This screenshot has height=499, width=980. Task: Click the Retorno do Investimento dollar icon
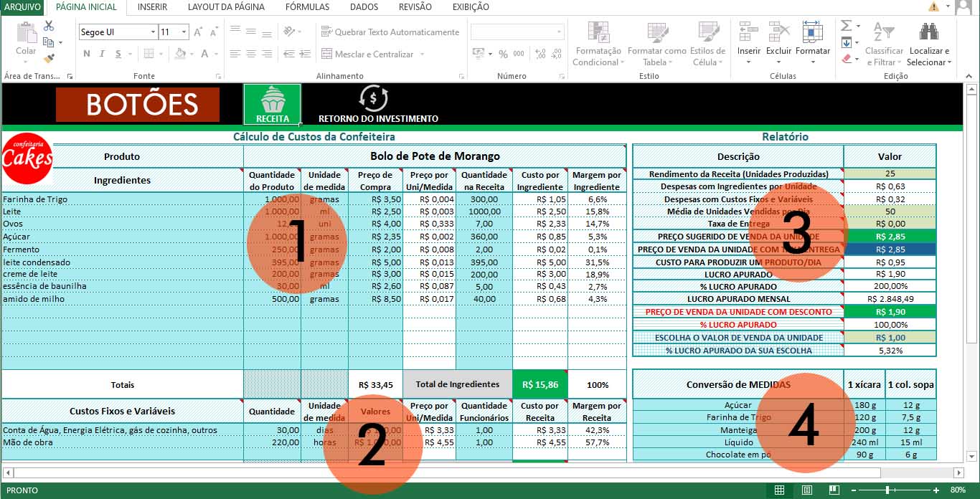[x=374, y=98]
